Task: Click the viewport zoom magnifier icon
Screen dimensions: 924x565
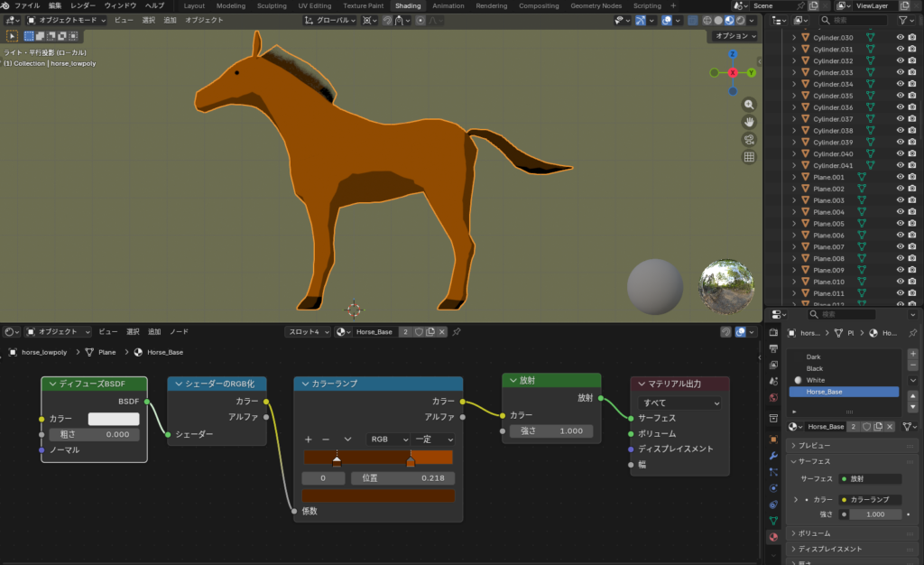Action: click(x=749, y=105)
